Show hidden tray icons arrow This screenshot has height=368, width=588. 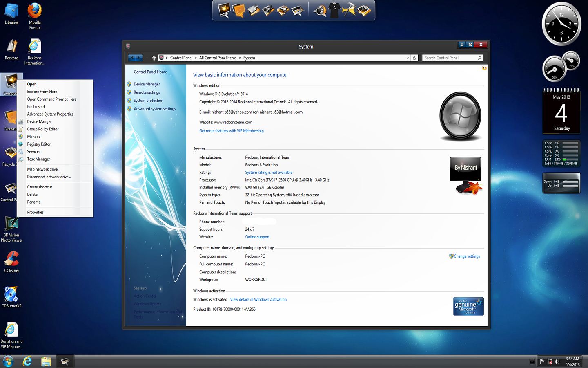click(532, 361)
